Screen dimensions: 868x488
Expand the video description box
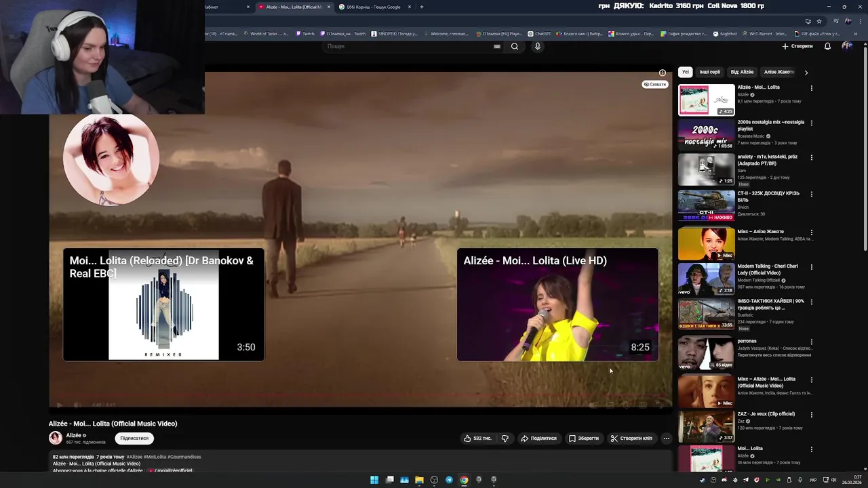point(360,462)
